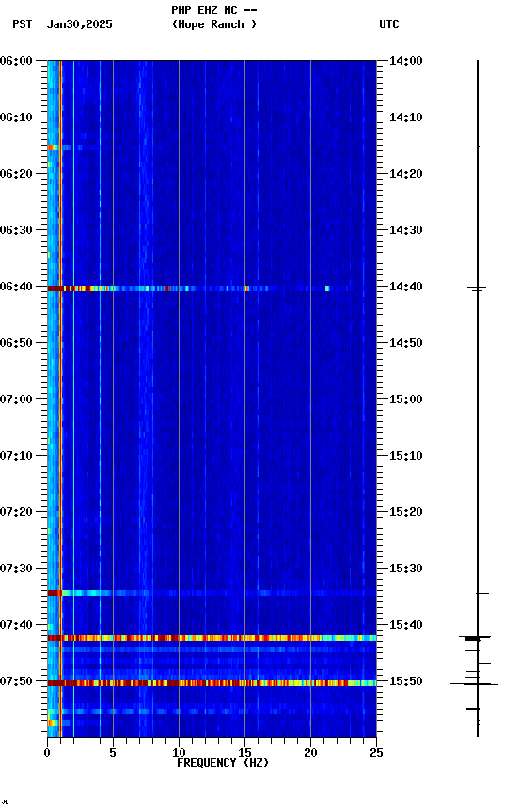This screenshot has height=812, width=519.
Task: Click the '07:10' PST time label
Action: tap(16, 456)
